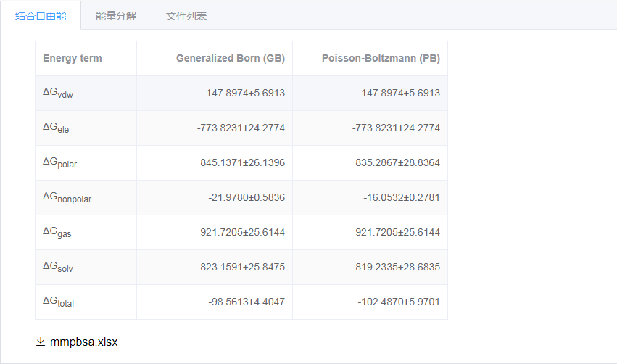The width and height of the screenshot is (617, 364).
Task: Click PB nonpolar value -16.0532±0.2781
Action: pos(402,197)
